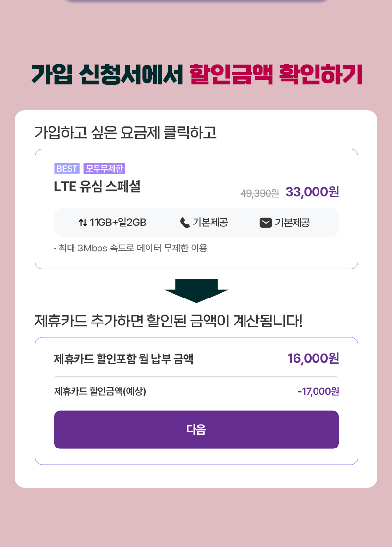Click the 가입하고 싶은 요금제 클릭하고 caption
Image resolution: width=392 pixels, height=547 pixels.
[x=125, y=133]
